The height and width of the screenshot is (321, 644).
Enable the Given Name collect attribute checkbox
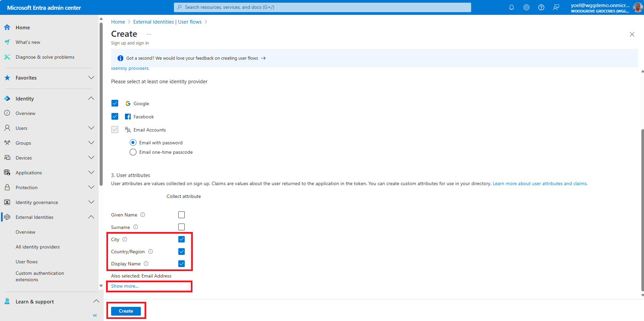[181, 215]
